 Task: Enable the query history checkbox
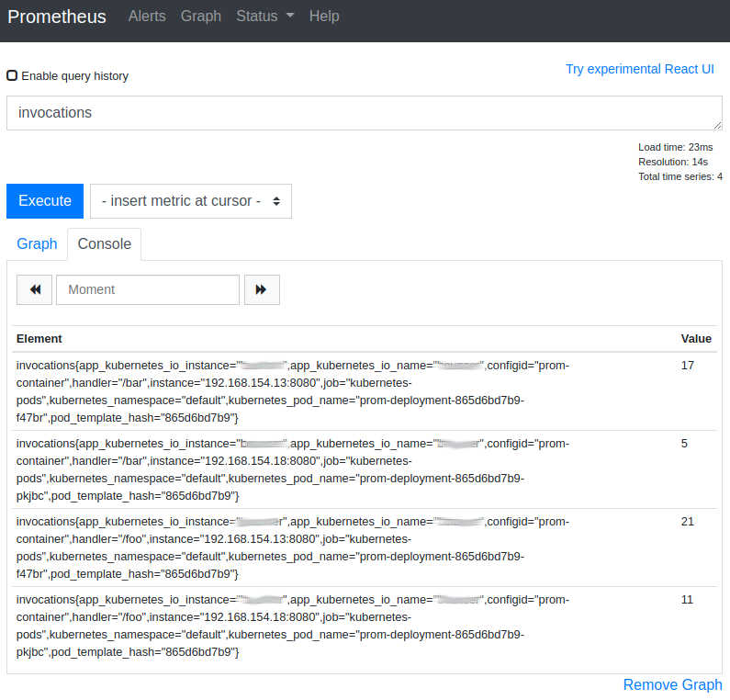(x=12, y=75)
